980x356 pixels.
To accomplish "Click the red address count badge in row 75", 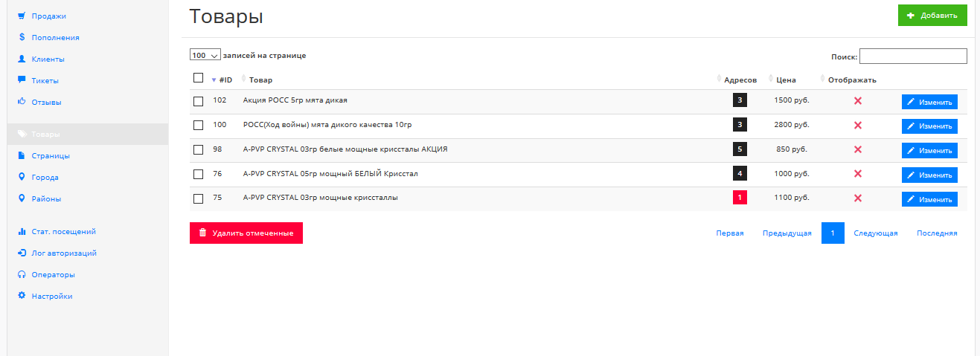I will (x=740, y=198).
